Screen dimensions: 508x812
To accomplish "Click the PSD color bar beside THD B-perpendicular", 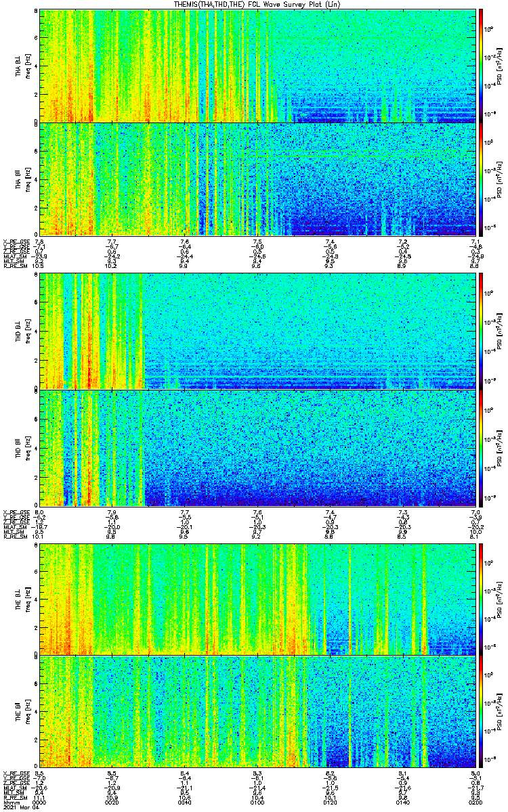I will click(480, 330).
